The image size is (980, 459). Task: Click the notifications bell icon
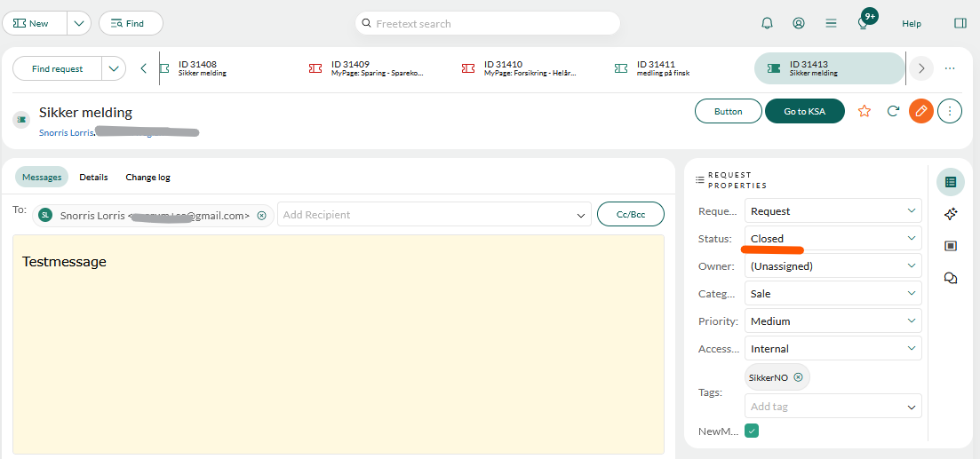tap(767, 23)
